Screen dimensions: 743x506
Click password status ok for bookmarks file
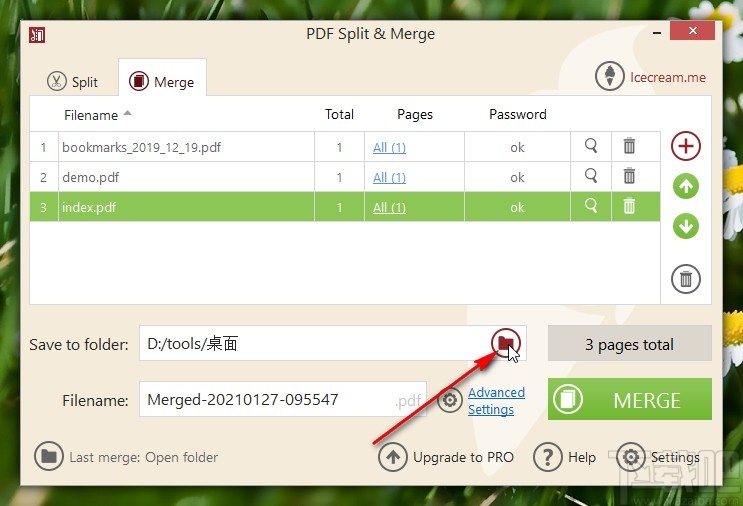(517, 147)
